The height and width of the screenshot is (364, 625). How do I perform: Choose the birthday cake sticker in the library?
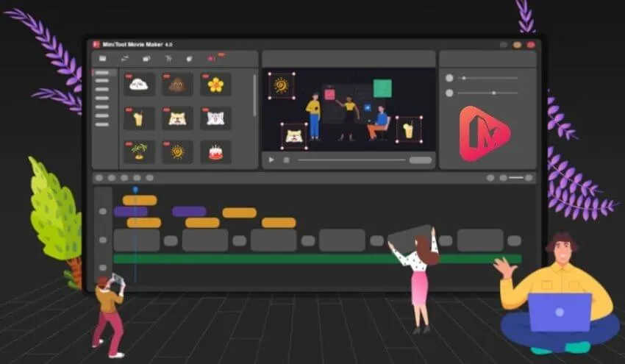point(215,152)
